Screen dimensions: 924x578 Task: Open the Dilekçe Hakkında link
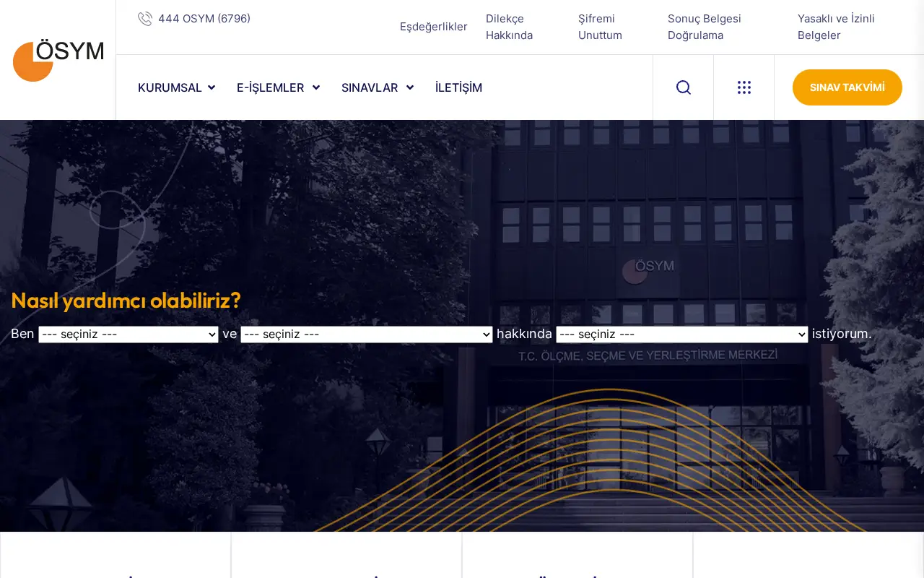510,27
